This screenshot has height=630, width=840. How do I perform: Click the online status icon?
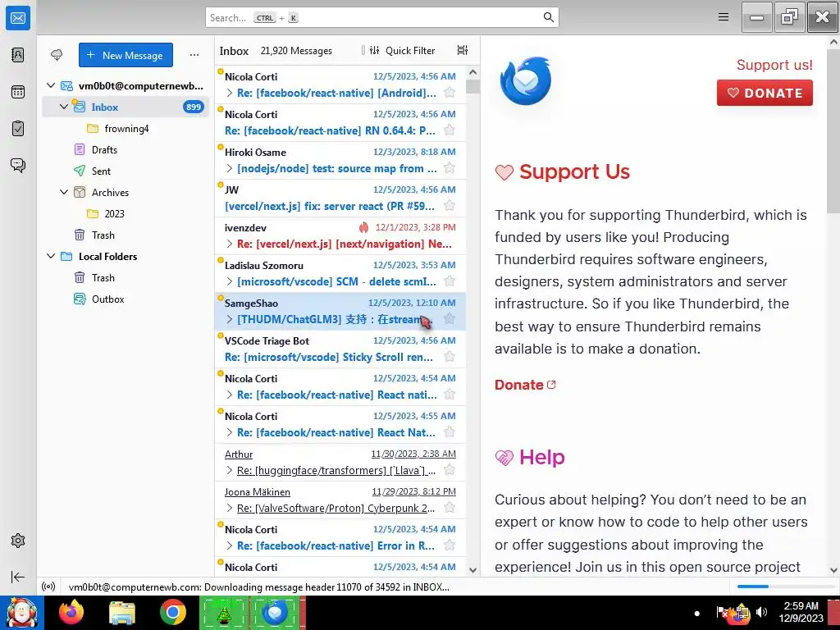[48, 587]
